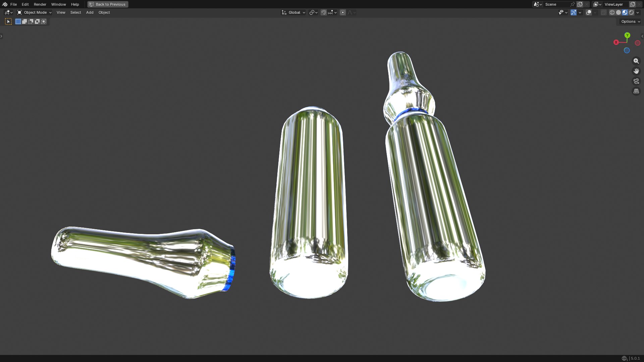The height and width of the screenshot is (362, 644).
Task: Switch to Solid viewport shading
Action: tap(618, 12)
